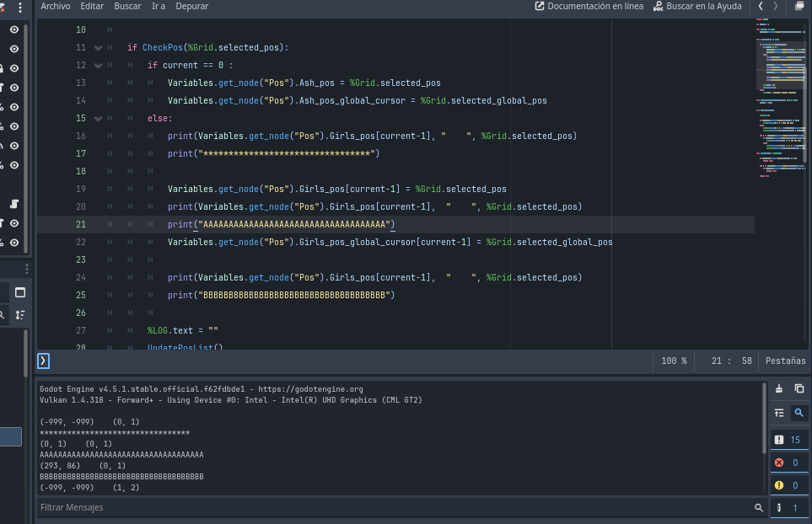The width and height of the screenshot is (812, 524).
Task: Click the Filtrar Mensajes input field
Action: (x=395, y=508)
